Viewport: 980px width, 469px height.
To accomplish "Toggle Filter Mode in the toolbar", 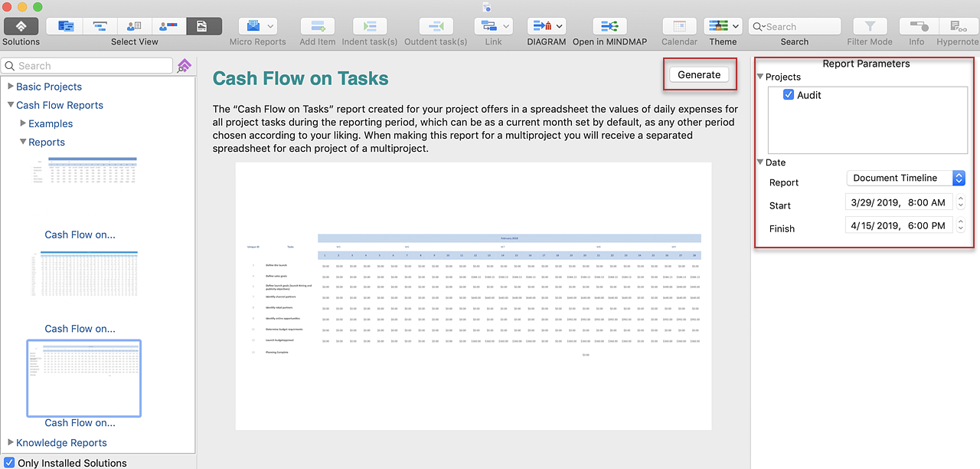I will pyautogui.click(x=870, y=26).
